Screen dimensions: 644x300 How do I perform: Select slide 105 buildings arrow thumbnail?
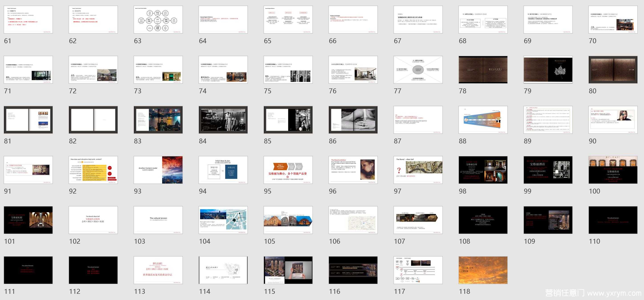coord(288,220)
